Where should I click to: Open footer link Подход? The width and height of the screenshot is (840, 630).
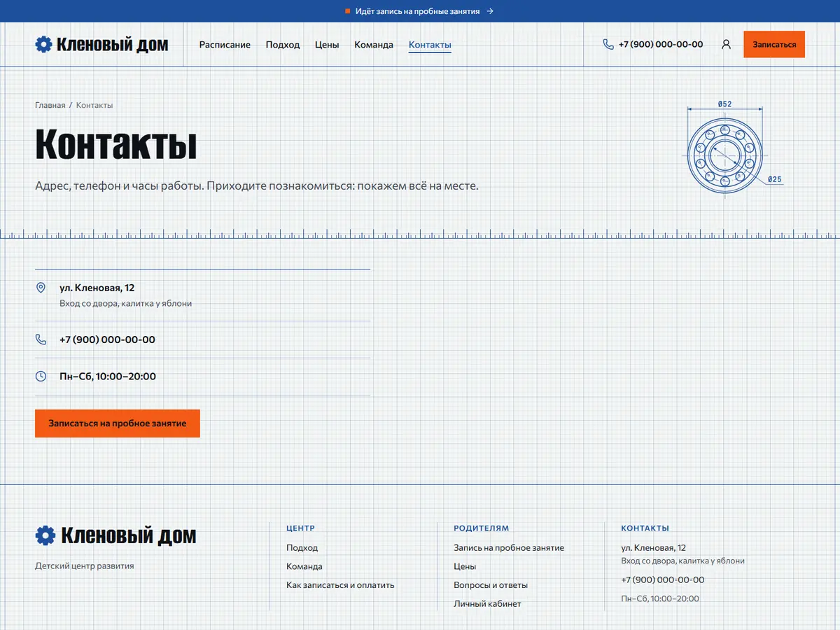pos(302,547)
